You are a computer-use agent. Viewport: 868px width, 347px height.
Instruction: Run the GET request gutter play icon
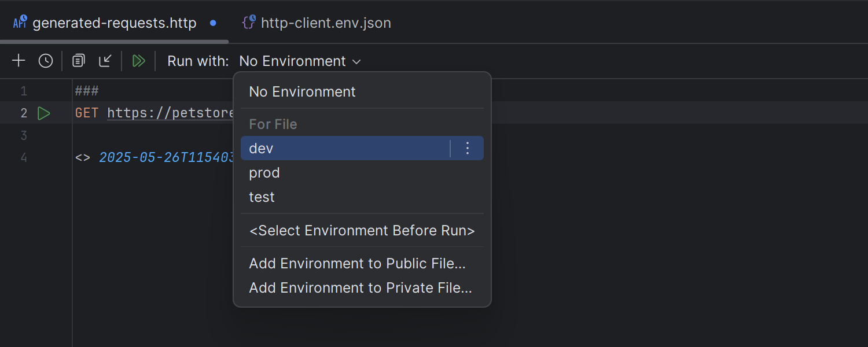tap(44, 113)
